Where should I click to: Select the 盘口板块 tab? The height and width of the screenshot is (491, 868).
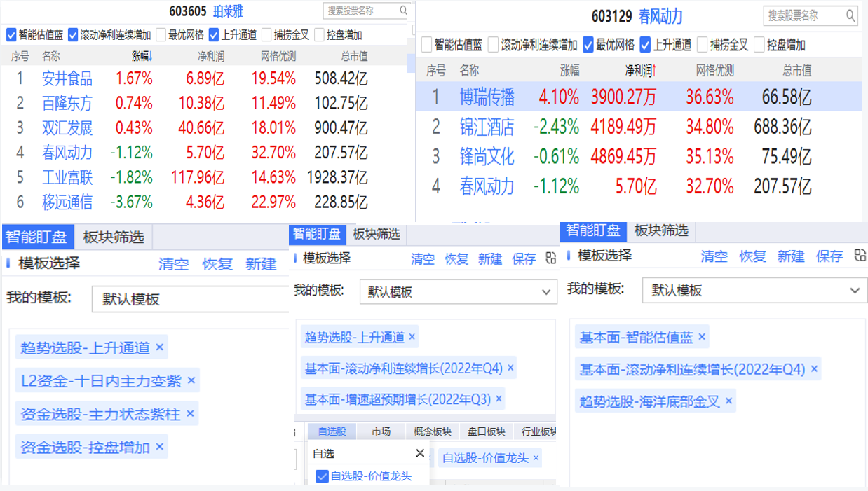coord(487,431)
